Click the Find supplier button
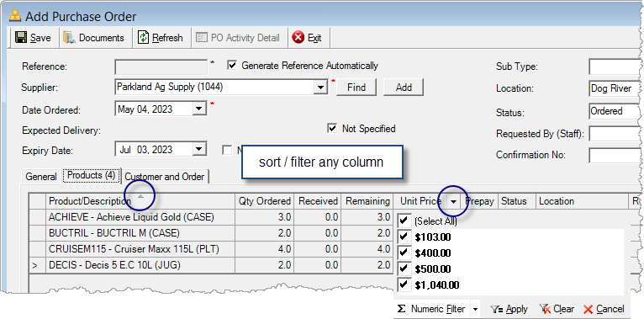 (356, 88)
